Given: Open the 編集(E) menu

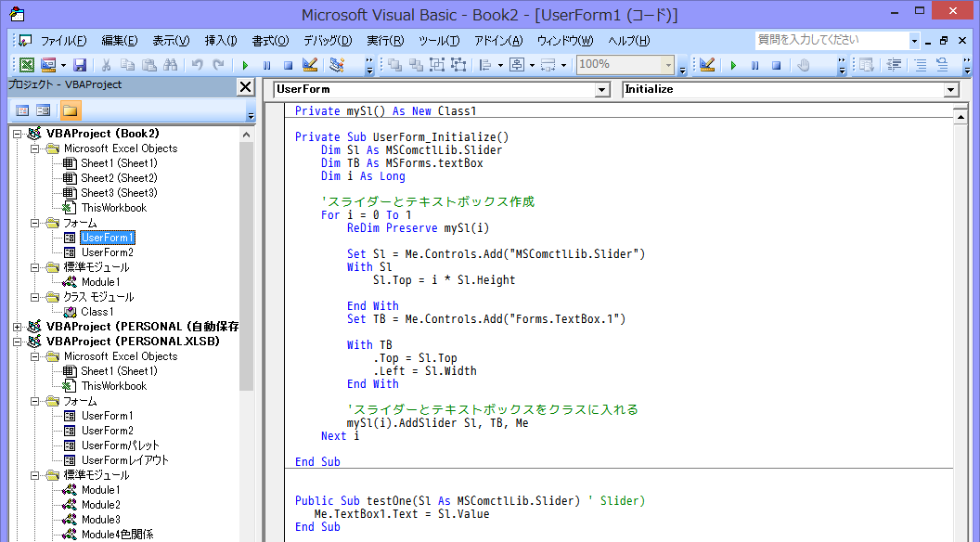Looking at the screenshot, I should [119, 41].
